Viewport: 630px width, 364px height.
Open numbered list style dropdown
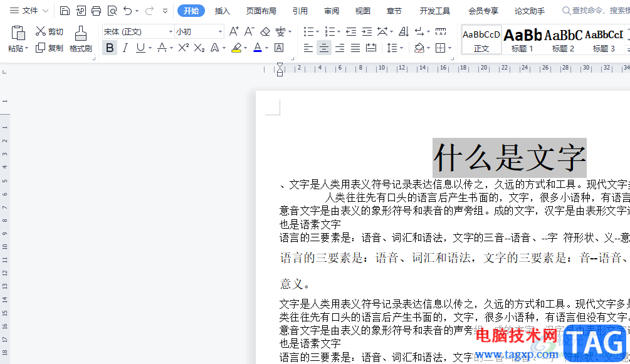click(339, 32)
